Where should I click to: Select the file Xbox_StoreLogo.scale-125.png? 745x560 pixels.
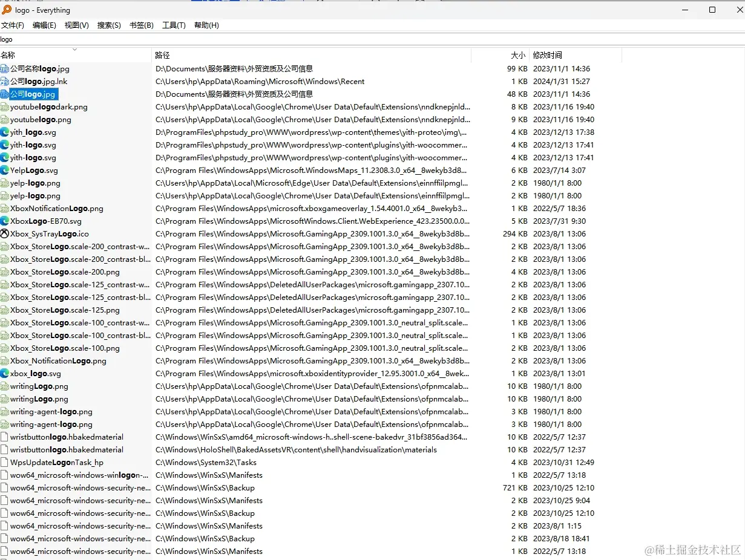(65, 310)
